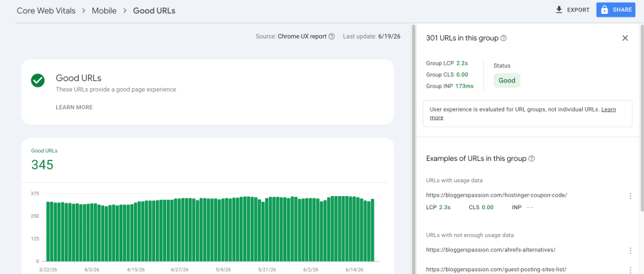Click LCP 2.3s for hostinger URL

tap(439, 208)
